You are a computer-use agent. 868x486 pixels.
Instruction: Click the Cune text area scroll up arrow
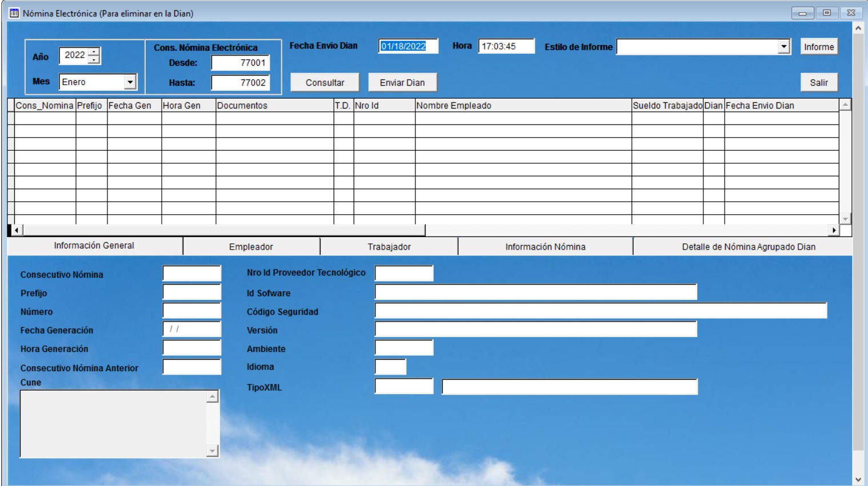pyautogui.click(x=213, y=396)
